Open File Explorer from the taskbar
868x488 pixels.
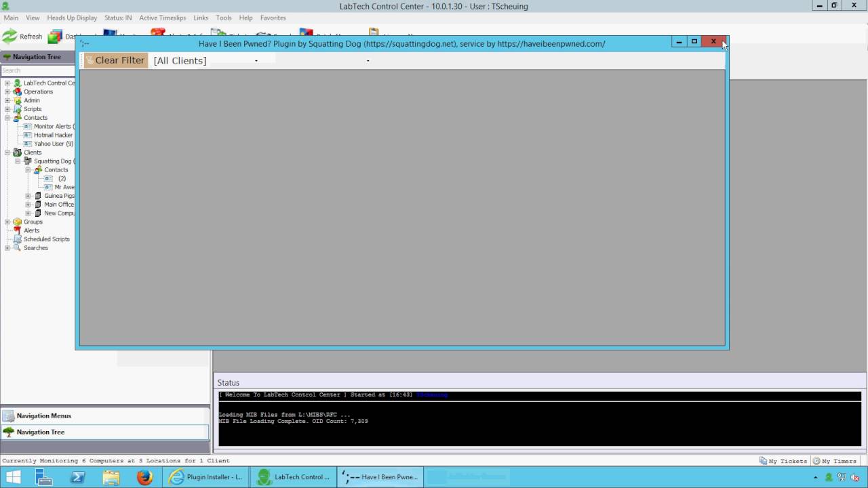111,477
